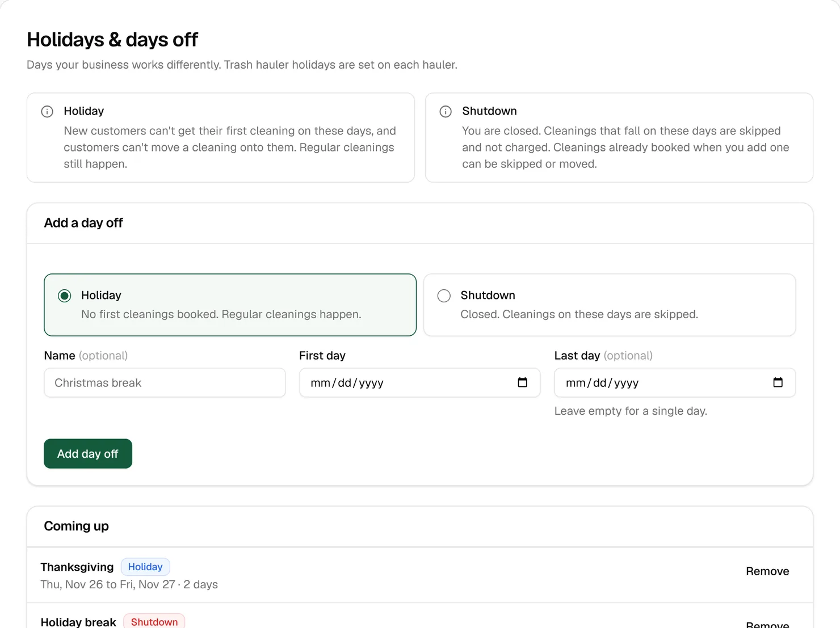This screenshot has width=840, height=628.
Task: Focus the First day date field
Action: coord(420,383)
